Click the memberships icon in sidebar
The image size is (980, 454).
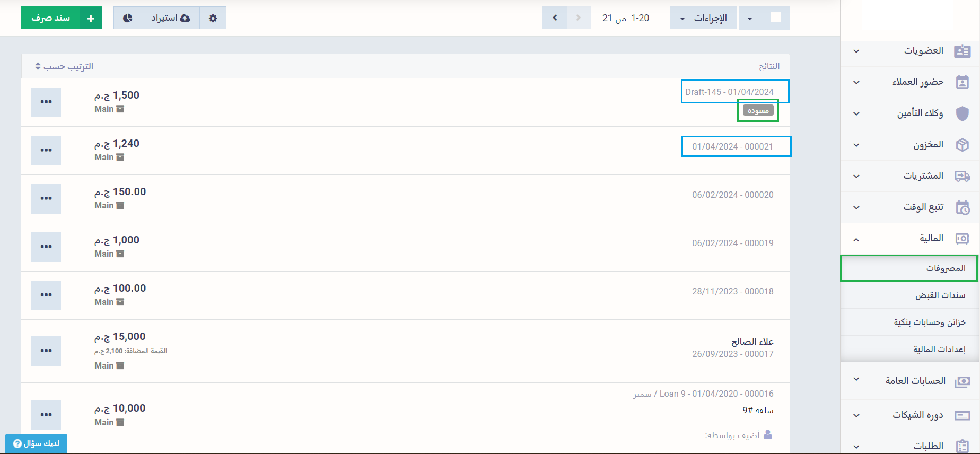(962, 51)
